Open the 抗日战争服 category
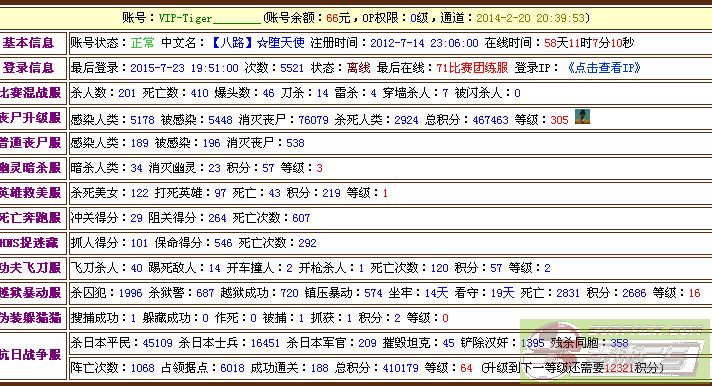This screenshot has height=386, width=712. [30, 355]
